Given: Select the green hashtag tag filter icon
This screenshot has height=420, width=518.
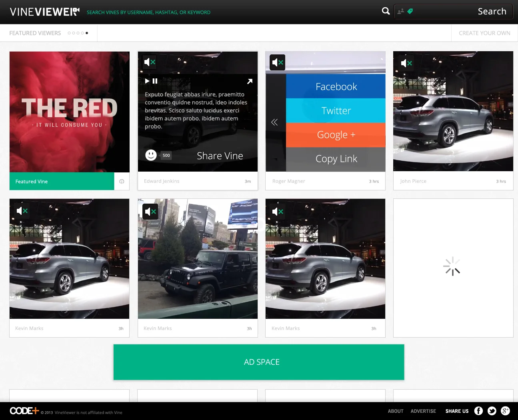Looking at the screenshot, I should pyautogui.click(x=410, y=12).
